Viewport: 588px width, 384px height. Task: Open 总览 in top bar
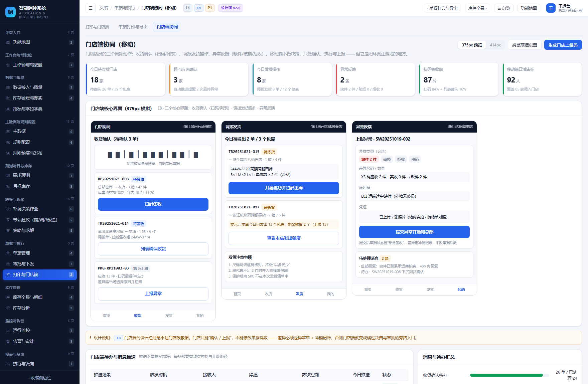coord(504,8)
